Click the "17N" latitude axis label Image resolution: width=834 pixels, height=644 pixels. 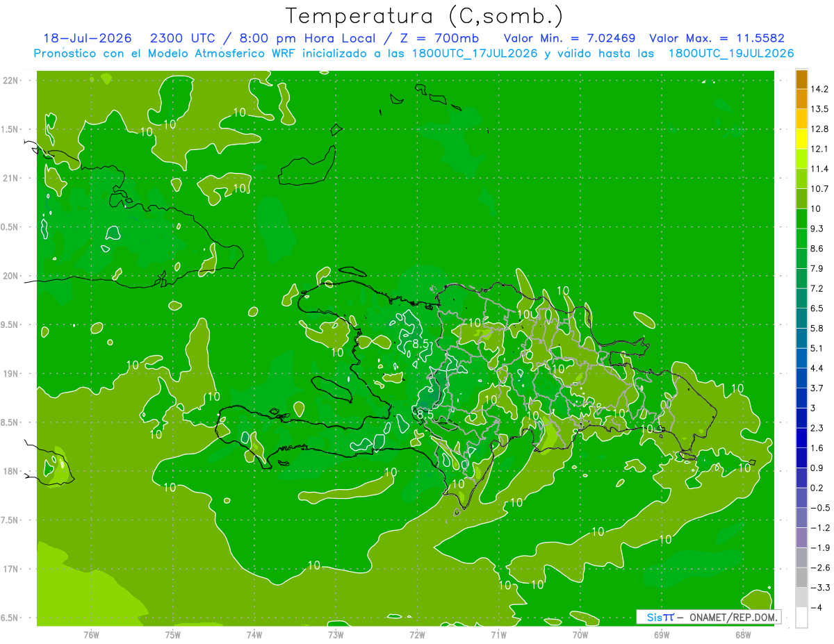pyautogui.click(x=12, y=569)
